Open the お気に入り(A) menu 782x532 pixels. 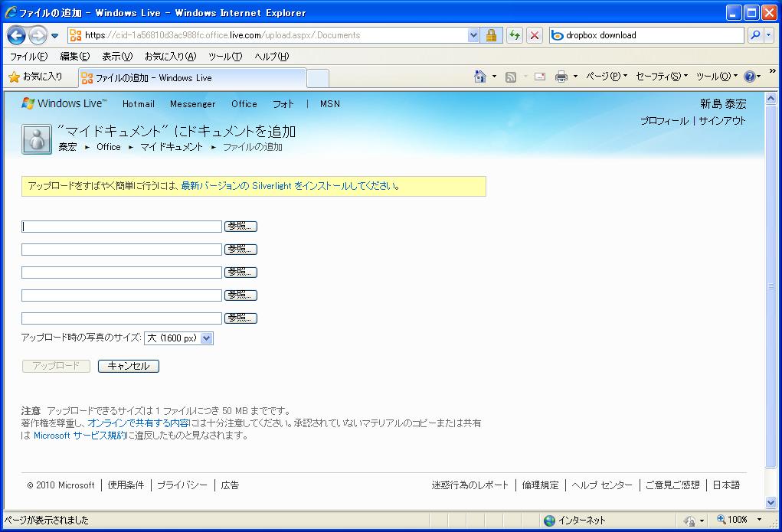click(171, 57)
